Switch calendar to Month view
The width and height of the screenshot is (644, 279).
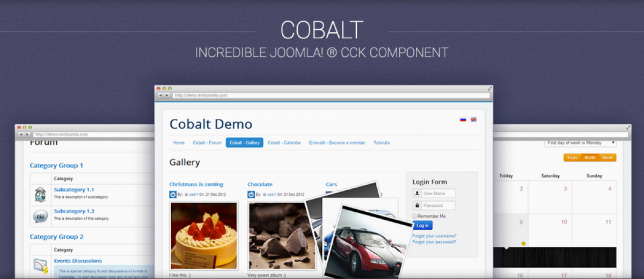(x=590, y=158)
